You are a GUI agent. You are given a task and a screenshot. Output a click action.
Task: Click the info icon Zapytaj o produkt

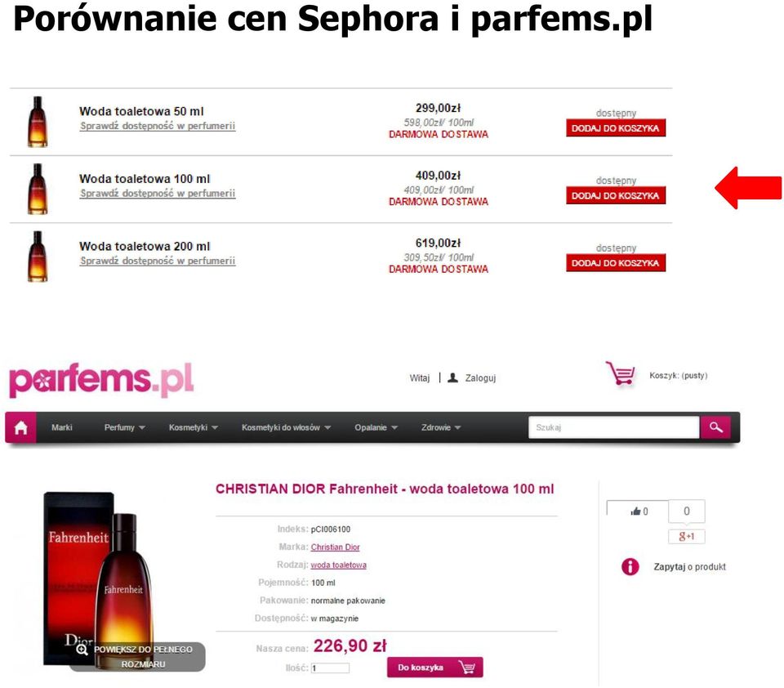(630, 566)
